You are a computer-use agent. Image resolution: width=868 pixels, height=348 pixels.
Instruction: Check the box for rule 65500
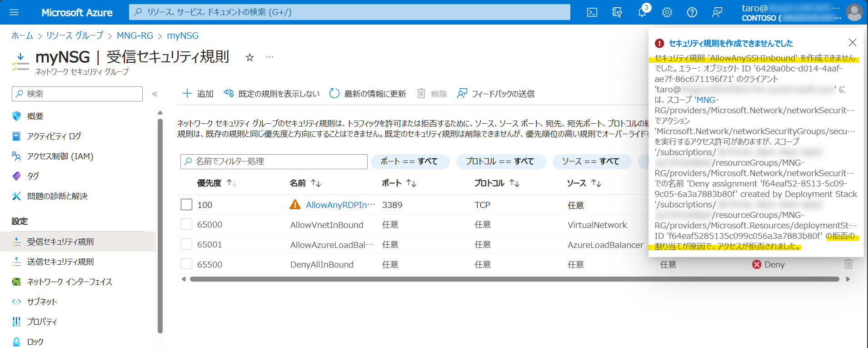click(186, 264)
